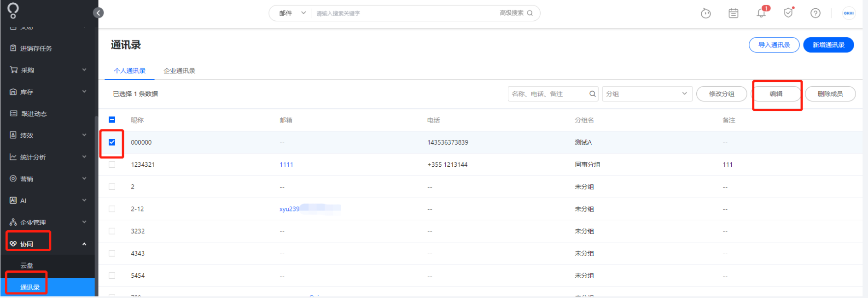This screenshot has width=868, height=298.
Task: Uncheck the 000000 row checkbox
Action: coord(112,142)
